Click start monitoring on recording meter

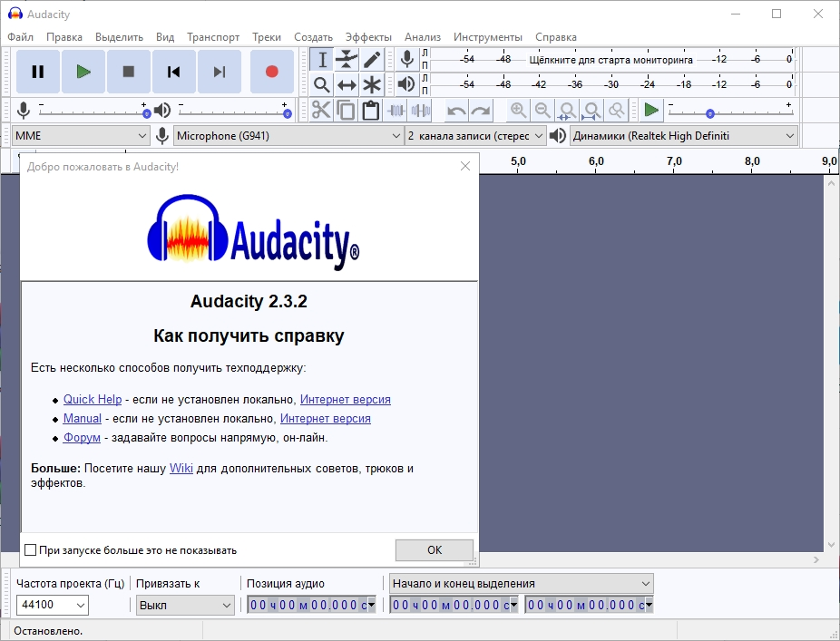610,60
